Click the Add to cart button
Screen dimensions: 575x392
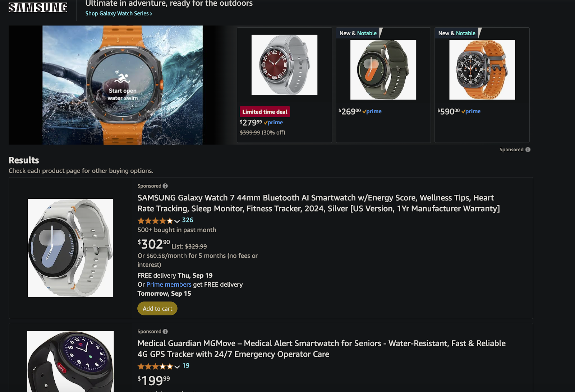tap(157, 308)
